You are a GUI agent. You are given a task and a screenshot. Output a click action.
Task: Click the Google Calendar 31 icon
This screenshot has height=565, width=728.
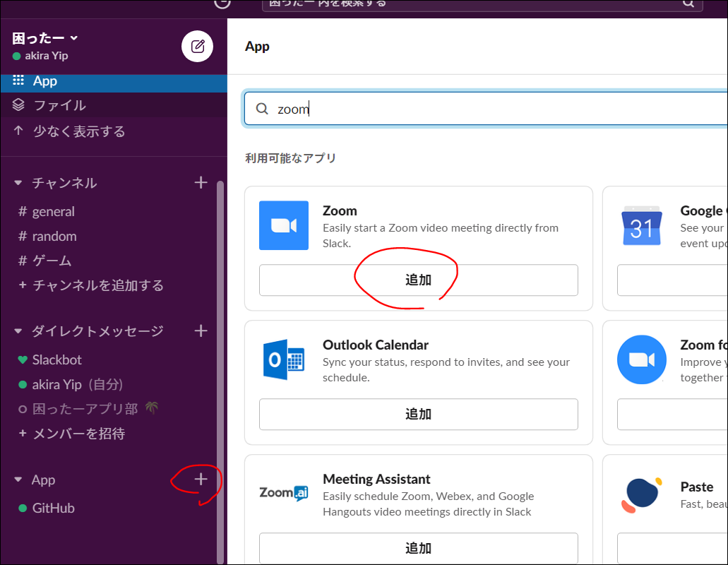[642, 225]
